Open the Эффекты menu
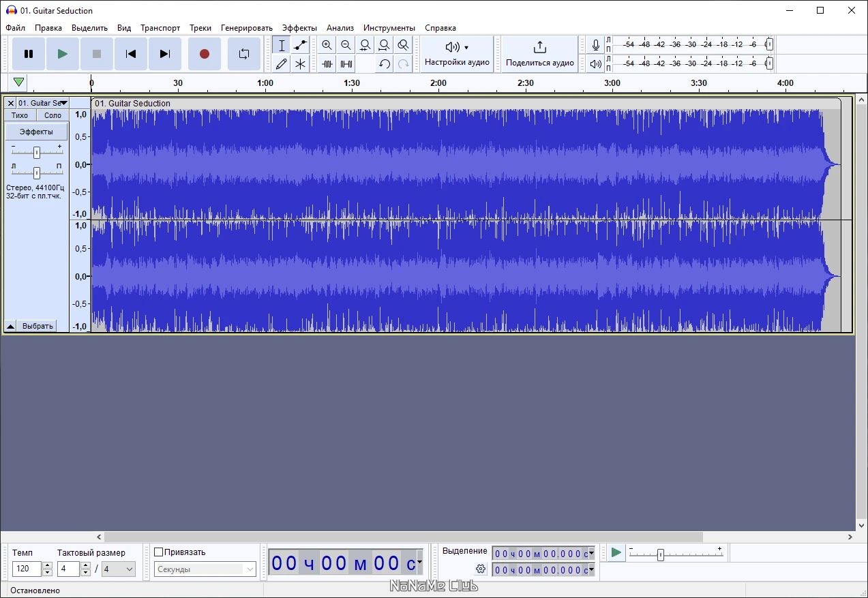This screenshot has width=868, height=598. [x=299, y=28]
